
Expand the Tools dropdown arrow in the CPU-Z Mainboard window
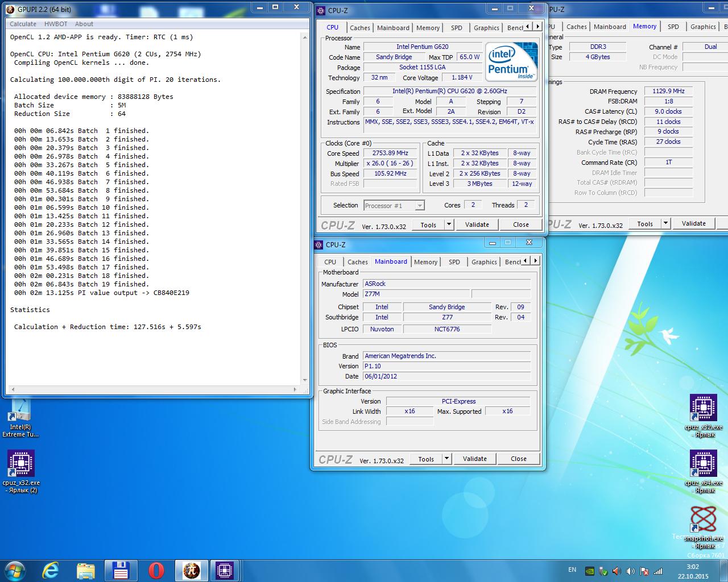point(446,459)
